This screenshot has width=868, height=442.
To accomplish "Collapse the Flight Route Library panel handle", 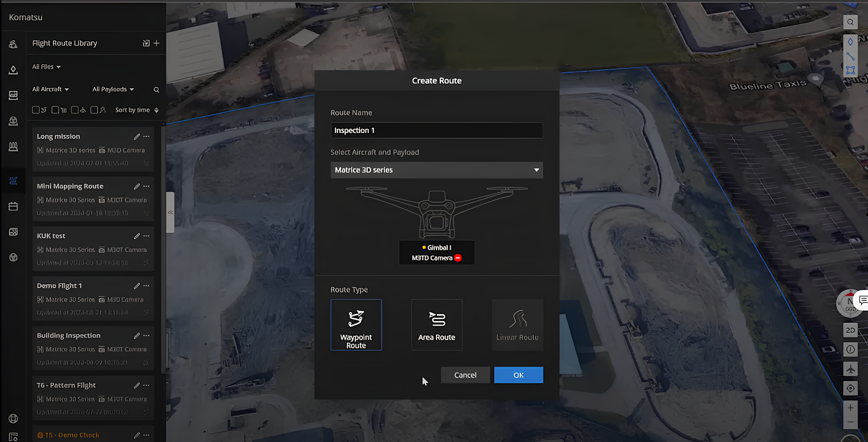I will coord(170,212).
